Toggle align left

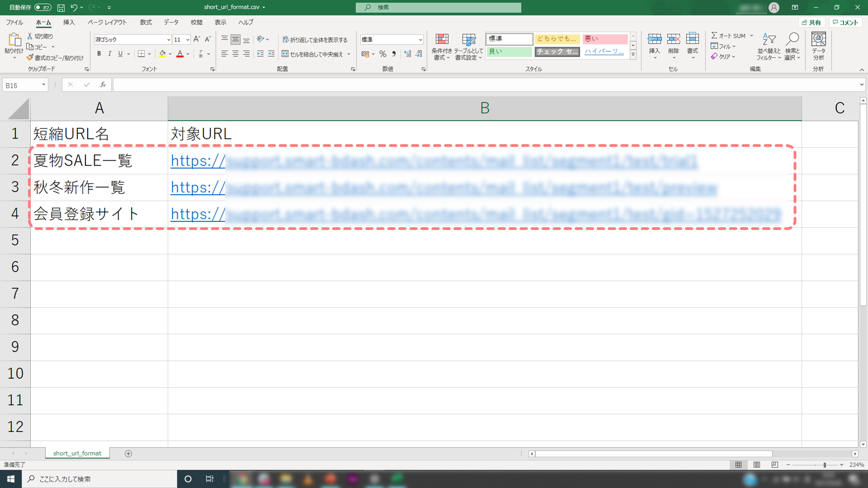click(x=225, y=54)
